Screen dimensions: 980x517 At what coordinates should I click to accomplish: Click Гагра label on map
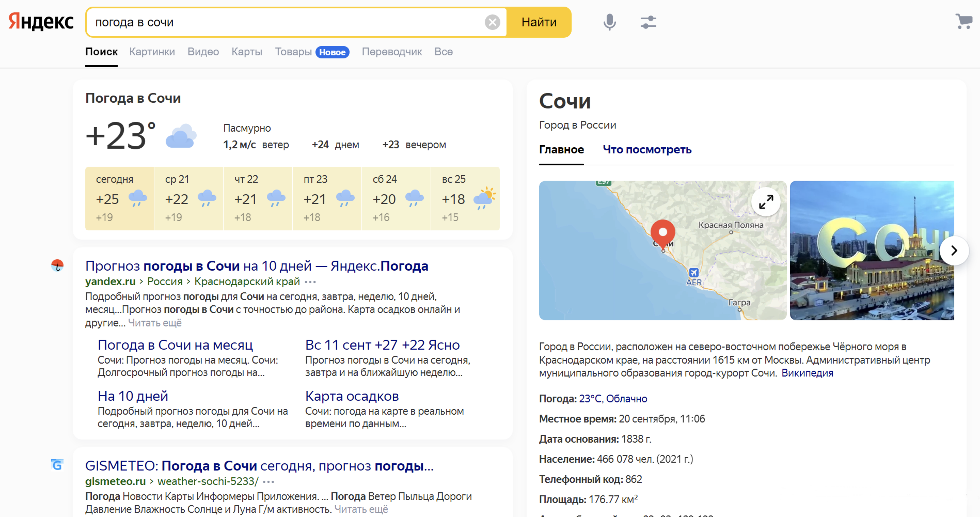(739, 302)
